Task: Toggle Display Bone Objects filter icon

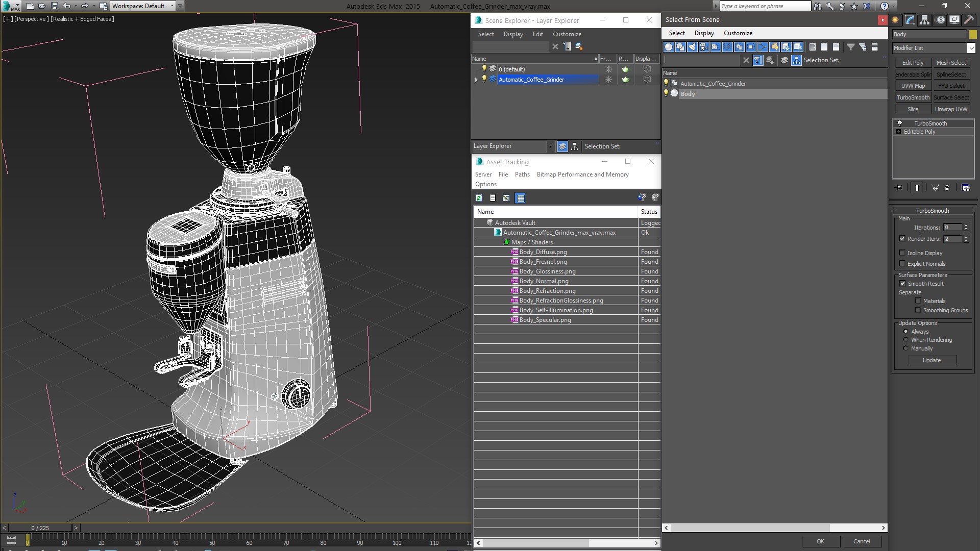Action: tap(763, 47)
